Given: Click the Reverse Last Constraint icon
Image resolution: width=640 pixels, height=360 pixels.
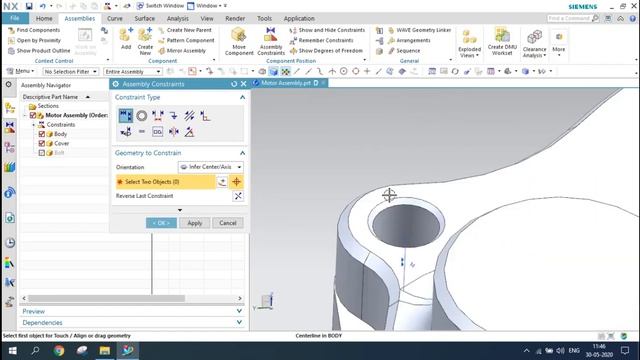Looking at the screenshot, I should 238,196.
